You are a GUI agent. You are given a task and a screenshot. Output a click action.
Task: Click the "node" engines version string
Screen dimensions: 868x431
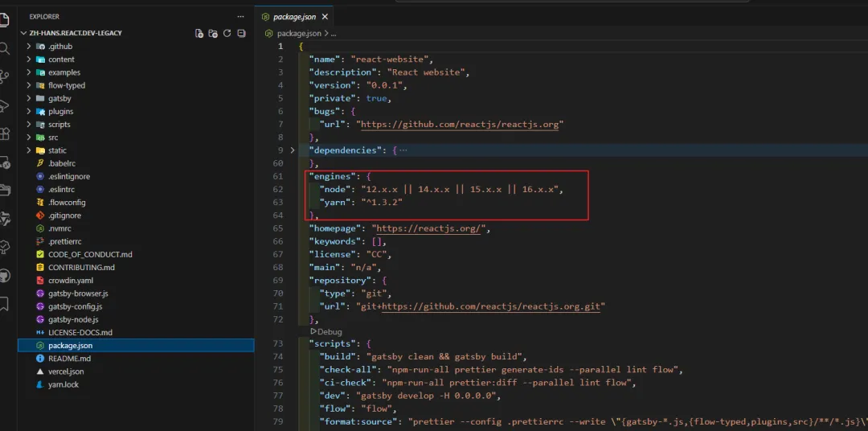click(460, 190)
